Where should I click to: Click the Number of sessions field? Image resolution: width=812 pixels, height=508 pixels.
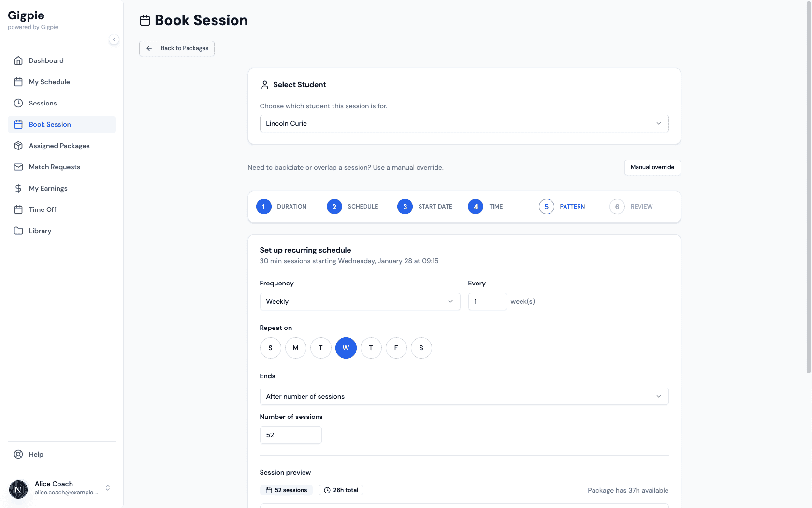tap(290, 435)
